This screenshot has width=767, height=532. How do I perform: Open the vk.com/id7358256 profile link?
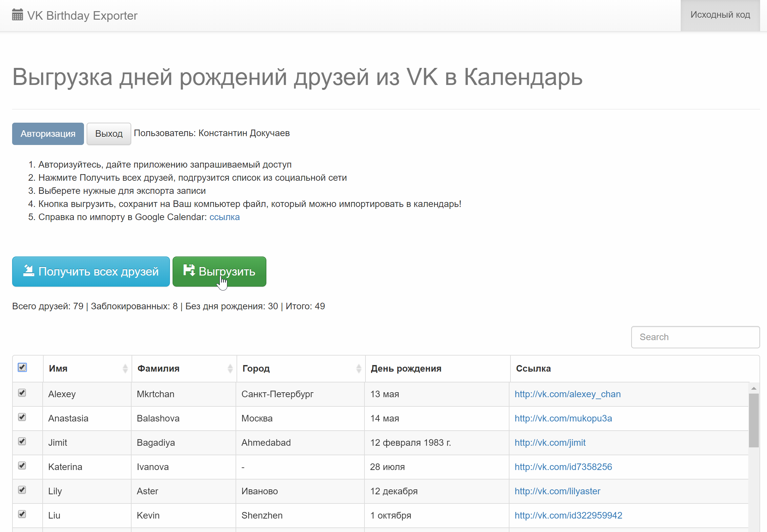563,467
